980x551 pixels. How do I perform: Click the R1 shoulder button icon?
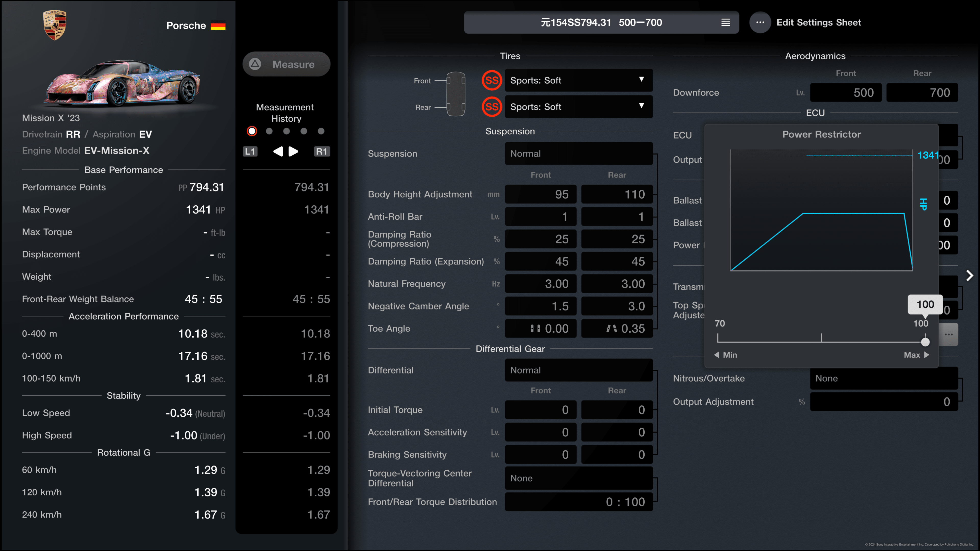[322, 151]
